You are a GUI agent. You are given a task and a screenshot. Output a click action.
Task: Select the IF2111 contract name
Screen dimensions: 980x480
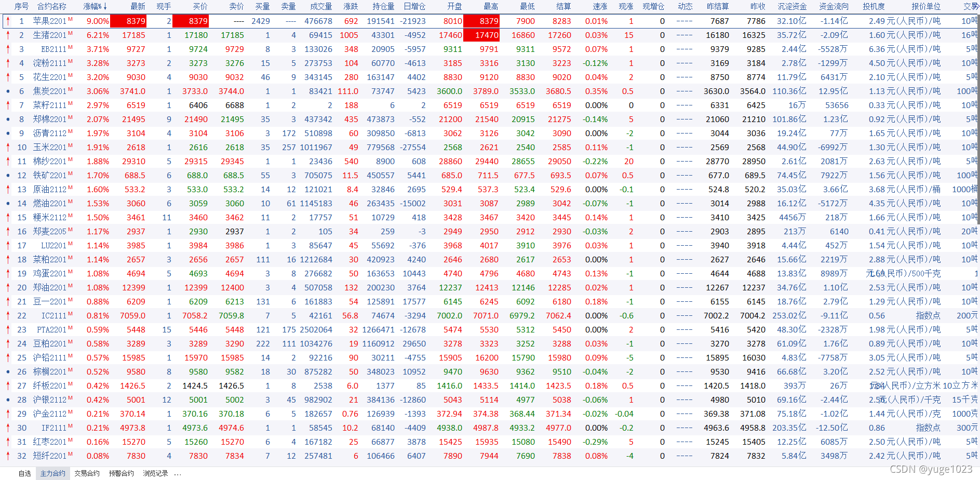click(54, 428)
